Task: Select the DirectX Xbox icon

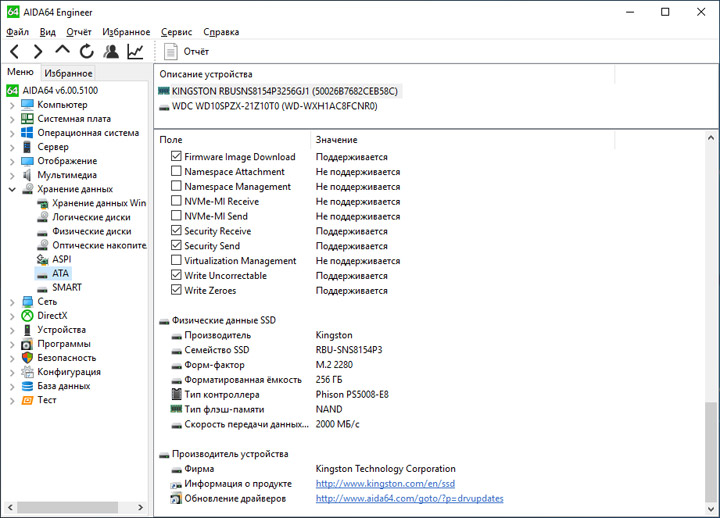Action: click(x=27, y=315)
